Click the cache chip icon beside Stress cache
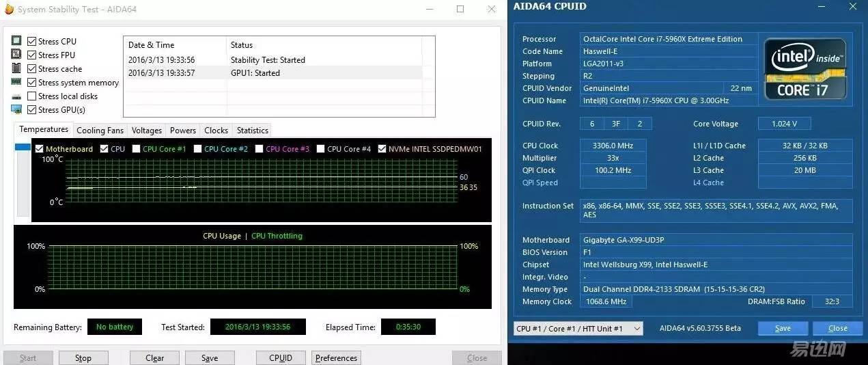The width and height of the screenshot is (868, 365). click(16, 68)
